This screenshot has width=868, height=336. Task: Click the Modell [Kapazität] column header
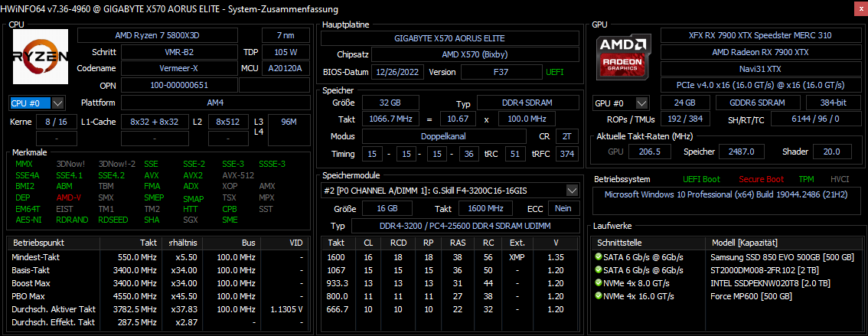click(785, 243)
